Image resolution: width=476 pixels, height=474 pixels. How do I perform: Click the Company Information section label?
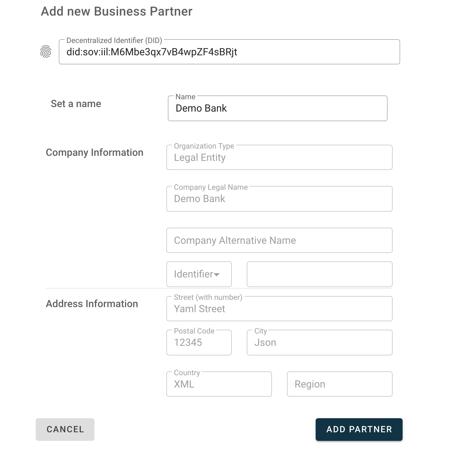94,152
